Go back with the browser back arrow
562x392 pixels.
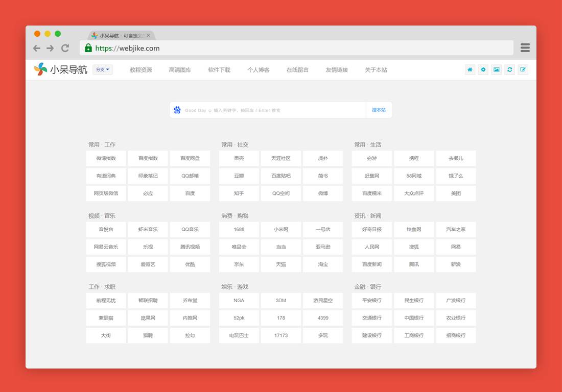pos(37,48)
